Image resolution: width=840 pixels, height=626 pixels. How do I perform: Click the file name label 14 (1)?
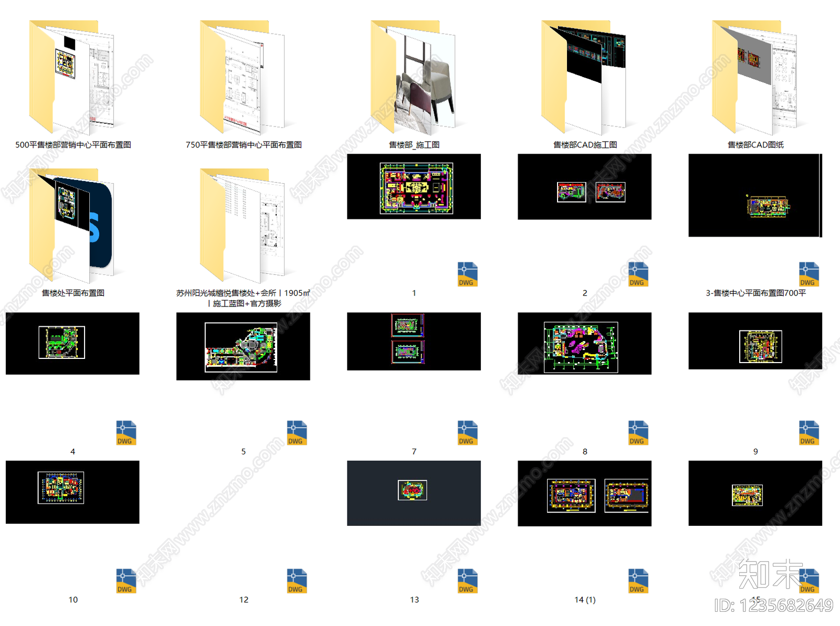(x=585, y=600)
